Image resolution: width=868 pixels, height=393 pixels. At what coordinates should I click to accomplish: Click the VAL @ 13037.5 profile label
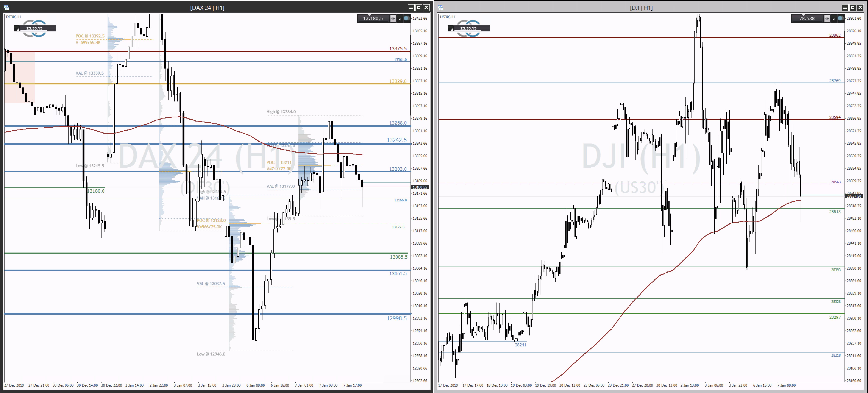click(211, 284)
